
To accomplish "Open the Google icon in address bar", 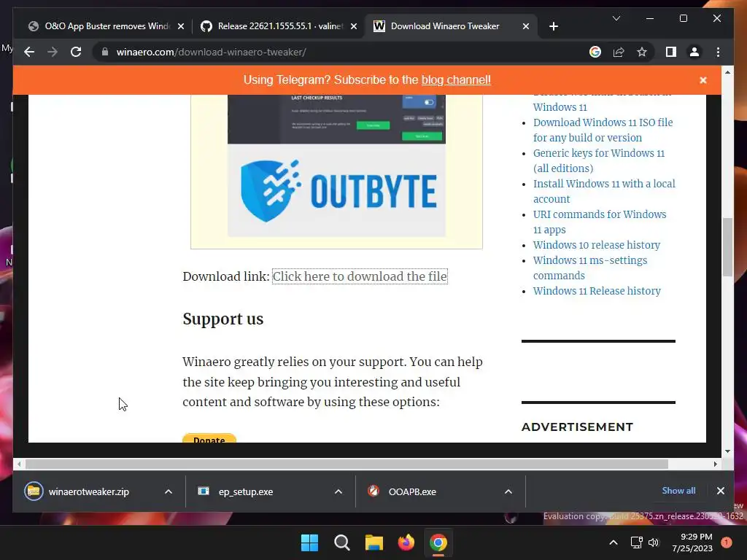I will [595, 52].
